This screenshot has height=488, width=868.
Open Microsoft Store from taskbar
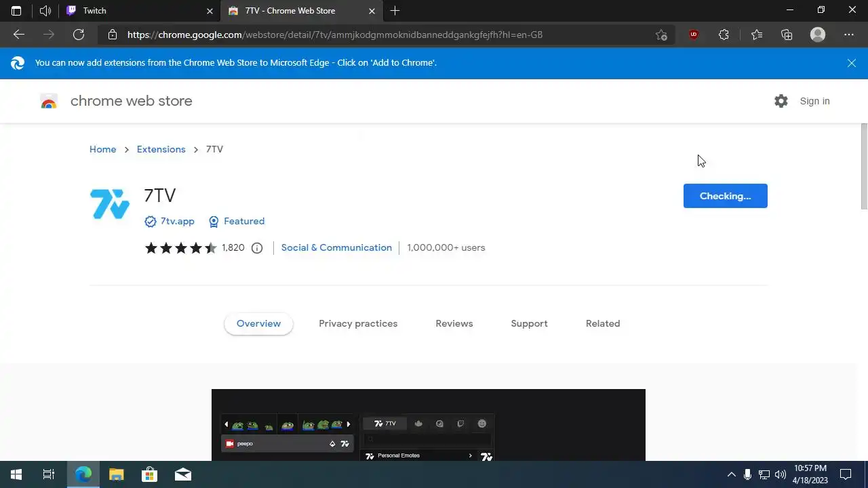coord(149,474)
